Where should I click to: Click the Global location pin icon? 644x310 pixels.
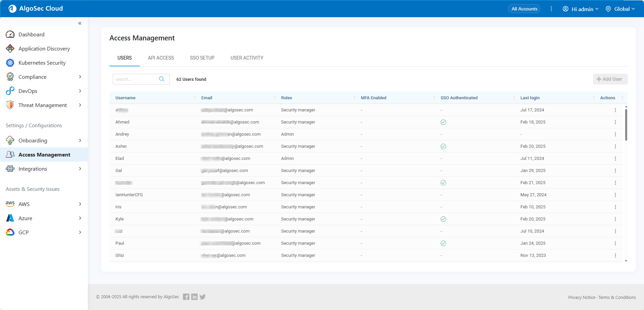click(x=608, y=9)
